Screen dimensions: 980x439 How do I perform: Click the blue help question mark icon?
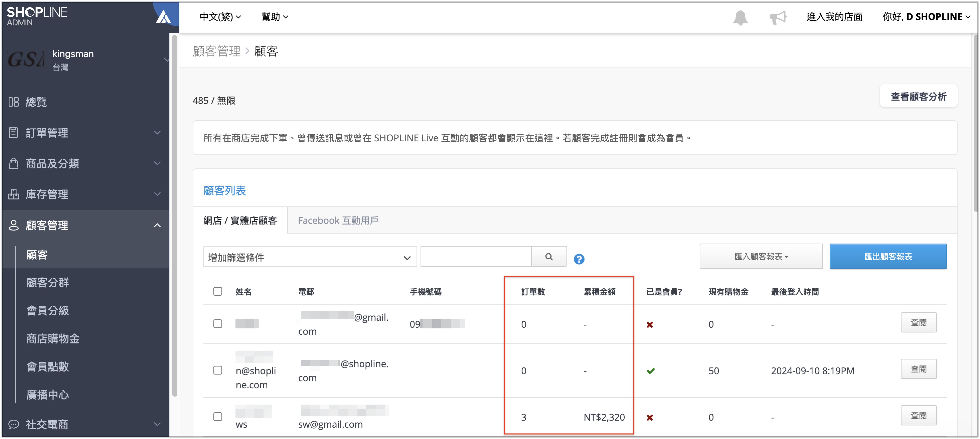579,259
